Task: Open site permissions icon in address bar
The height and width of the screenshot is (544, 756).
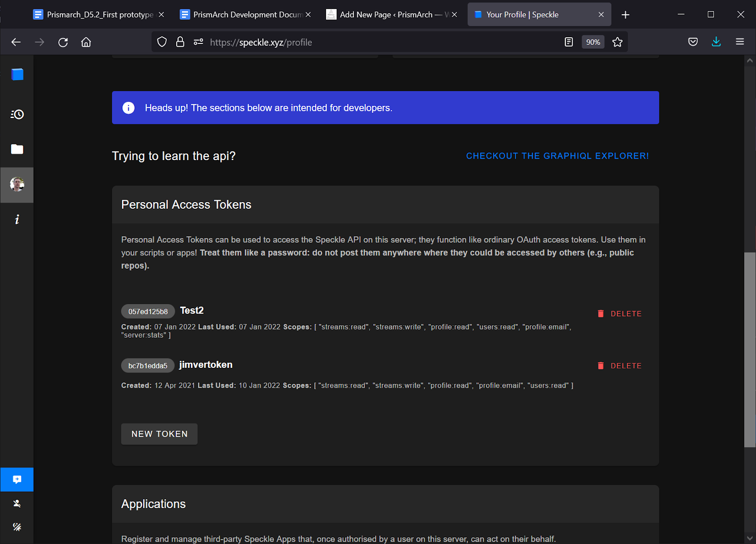Action: pyautogui.click(x=198, y=42)
